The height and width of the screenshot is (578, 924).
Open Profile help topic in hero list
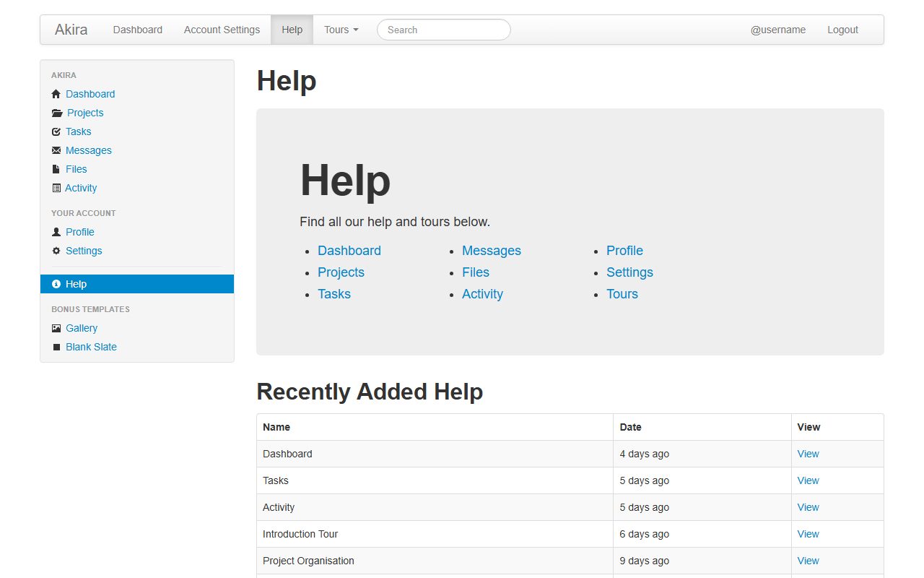coord(624,251)
